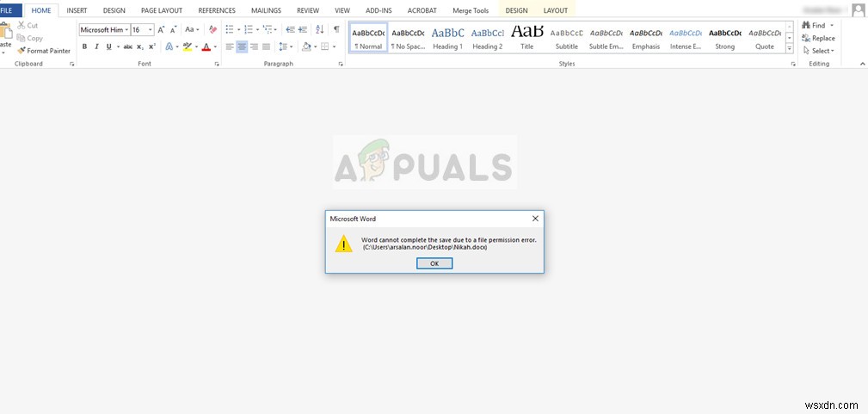Toggle Superscript formatting

point(152,46)
